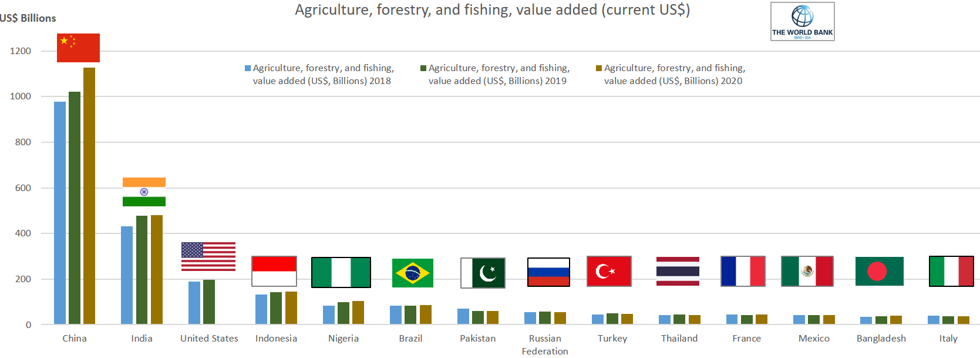980x358 pixels.
Task: Click the chart title text
Action: pos(492,10)
